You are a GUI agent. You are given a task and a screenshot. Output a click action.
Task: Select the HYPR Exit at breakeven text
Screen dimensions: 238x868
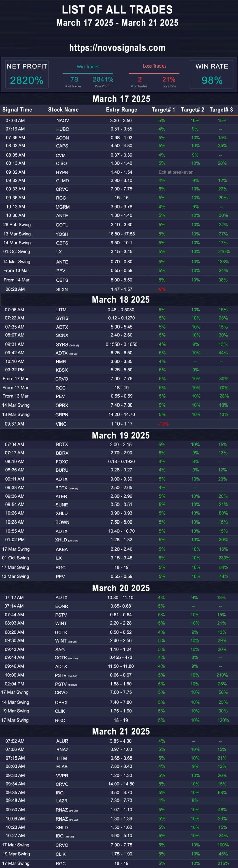click(x=176, y=172)
